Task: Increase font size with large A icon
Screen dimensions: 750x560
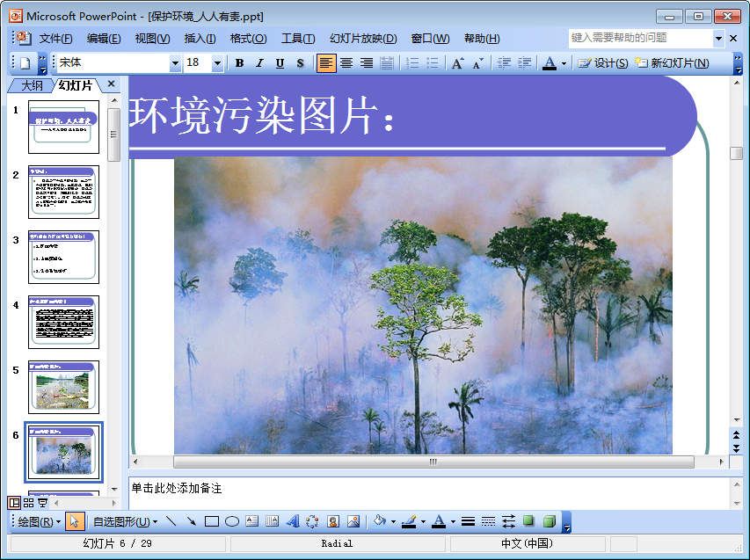Action: point(457,63)
